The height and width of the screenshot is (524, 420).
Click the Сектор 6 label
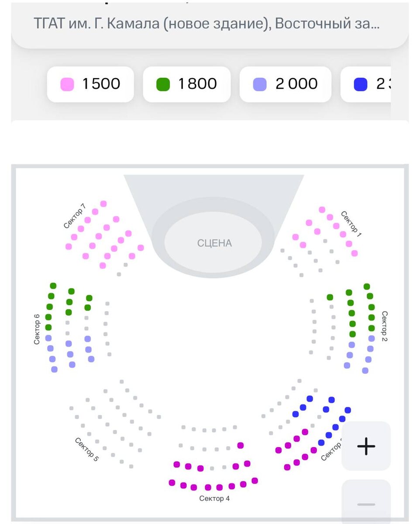(x=37, y=329)
